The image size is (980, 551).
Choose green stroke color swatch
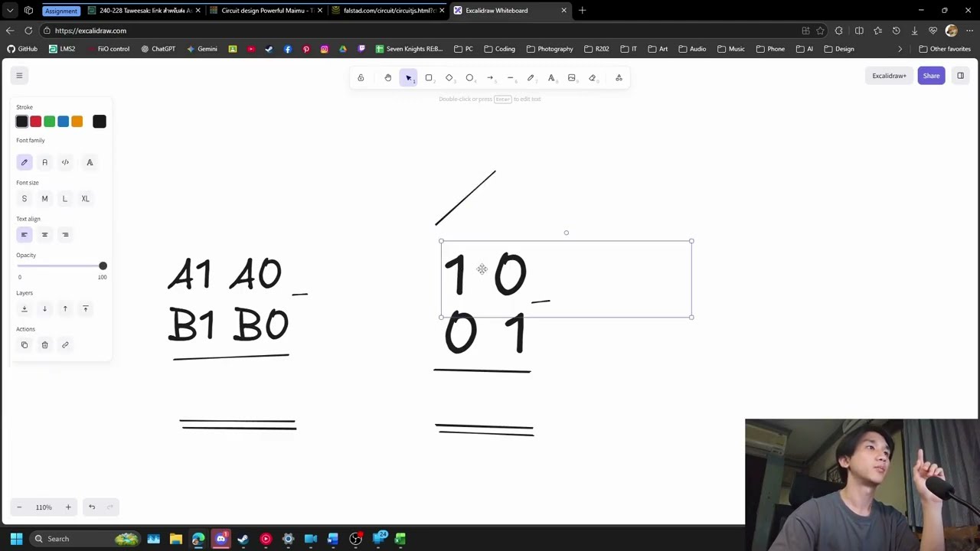click(49, 122)
